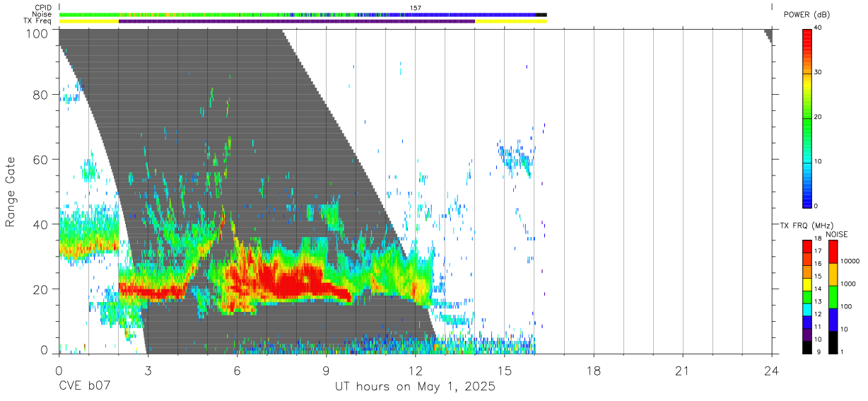Viewport: 868px width, 401px height.
Task: Click the 16 MHz frequency tick
Action: [819, 265]
